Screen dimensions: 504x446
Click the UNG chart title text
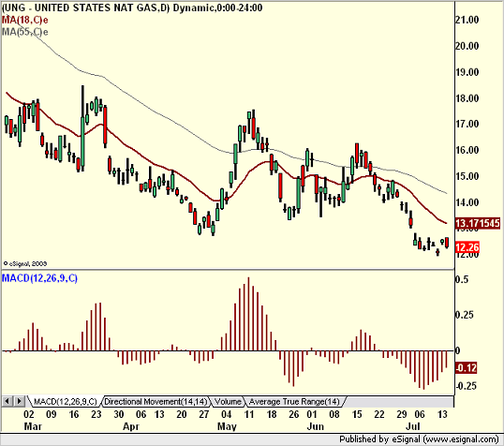132,7
